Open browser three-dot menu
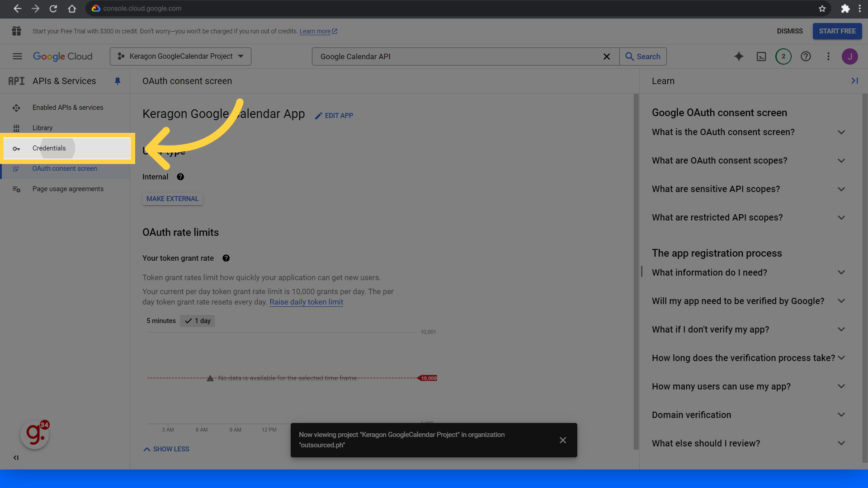868x488 pixels. (x=860, y=9)
